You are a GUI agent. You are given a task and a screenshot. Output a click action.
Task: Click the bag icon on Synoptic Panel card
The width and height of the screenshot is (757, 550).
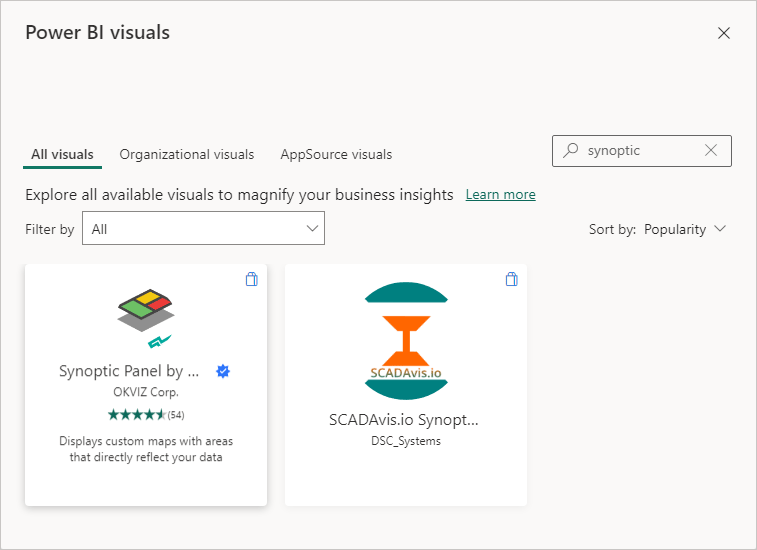coord(251,280)
